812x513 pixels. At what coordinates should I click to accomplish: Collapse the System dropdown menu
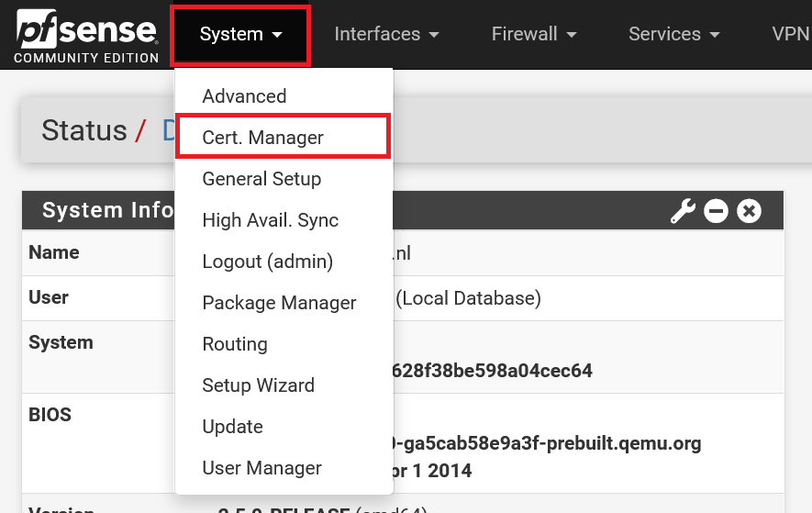pyautogui.click(x=240, y=35)
